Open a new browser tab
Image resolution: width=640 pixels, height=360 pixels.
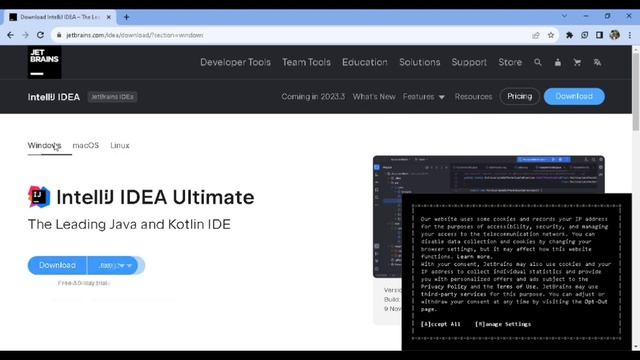click(127, 17)
